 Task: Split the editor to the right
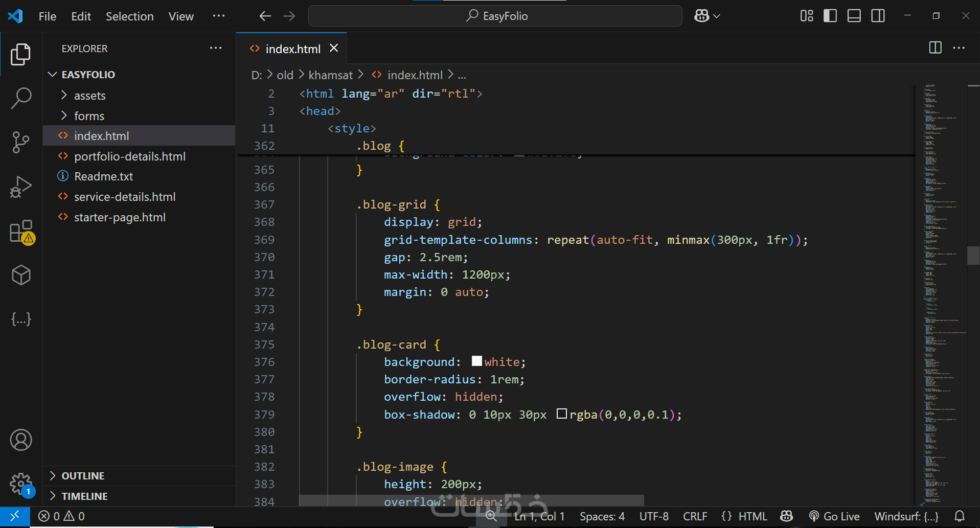click(935, 48)
